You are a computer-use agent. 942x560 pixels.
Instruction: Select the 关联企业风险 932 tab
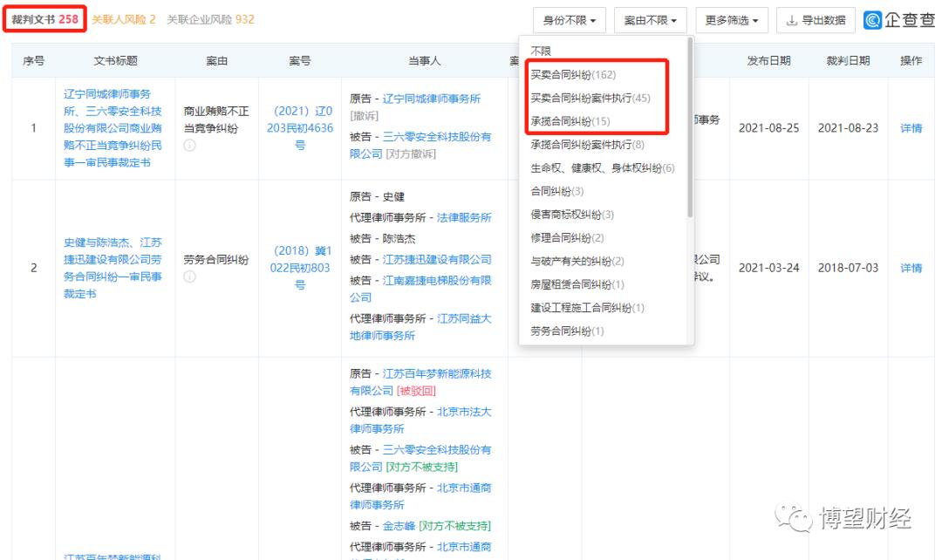click(211, 19)
